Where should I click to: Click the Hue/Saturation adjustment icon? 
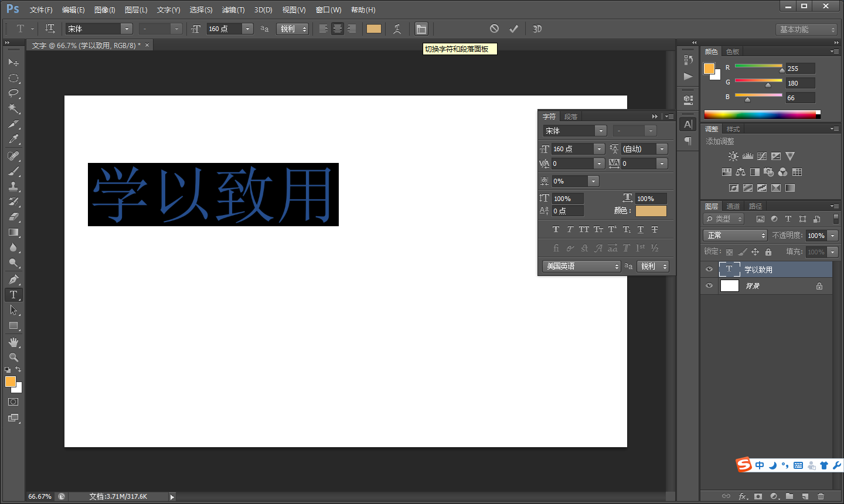(x=727, y=172)
